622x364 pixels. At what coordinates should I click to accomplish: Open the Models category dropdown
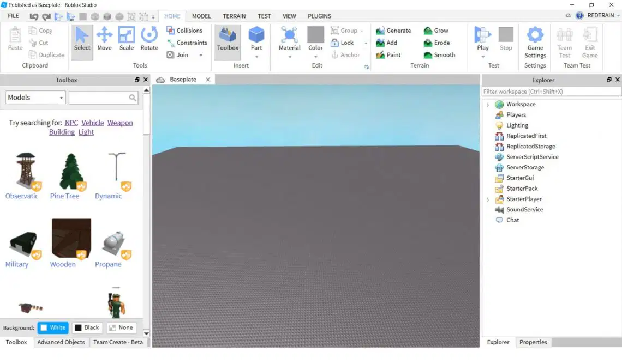point(35,98)
